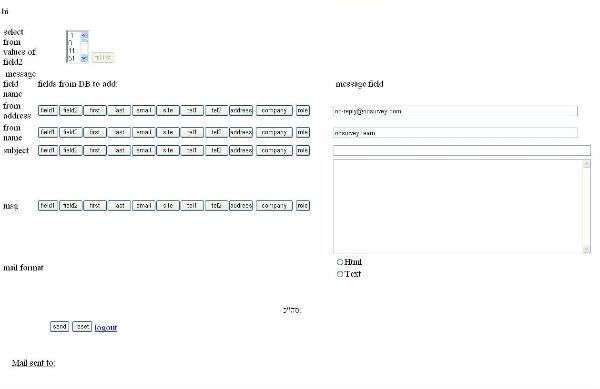Add field2 to the from name row

coord(70,132)
